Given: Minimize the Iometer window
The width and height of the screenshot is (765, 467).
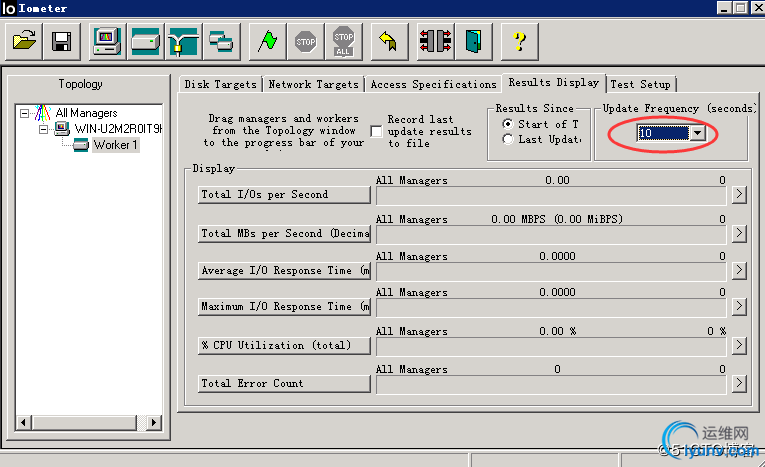Looking at the screenshot, I should coord(724,8).
